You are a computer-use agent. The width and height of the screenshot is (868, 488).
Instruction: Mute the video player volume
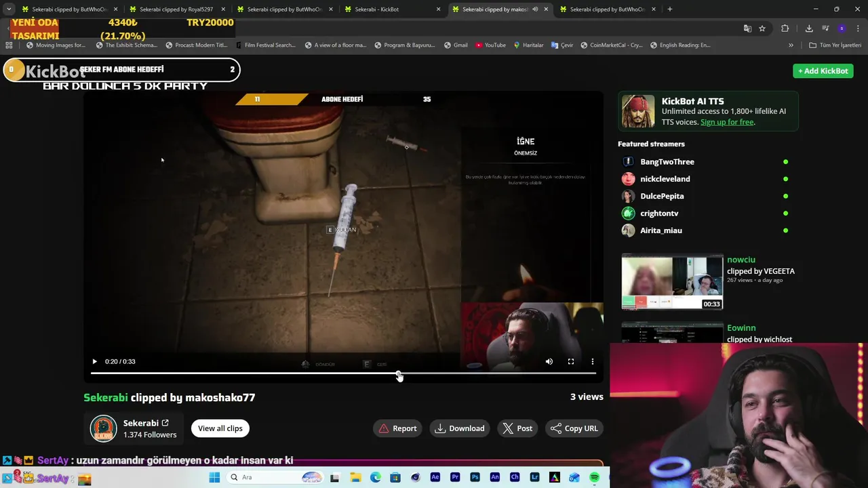coord(549,362)
